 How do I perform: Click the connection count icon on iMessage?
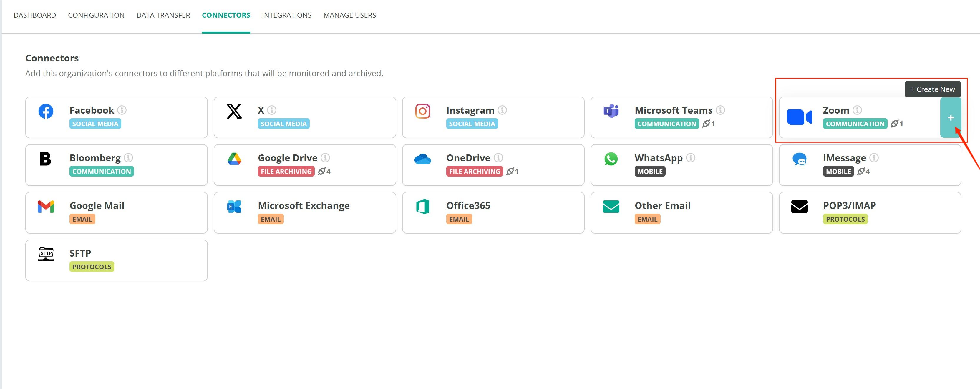point(861,172)
